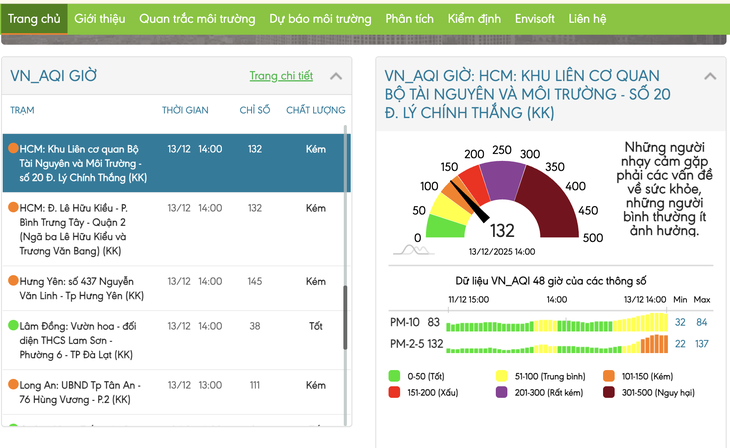730x448 pixels.
Task: Collapse the VN_AQI GIỜ station list panel
Action: pos(336,76)
